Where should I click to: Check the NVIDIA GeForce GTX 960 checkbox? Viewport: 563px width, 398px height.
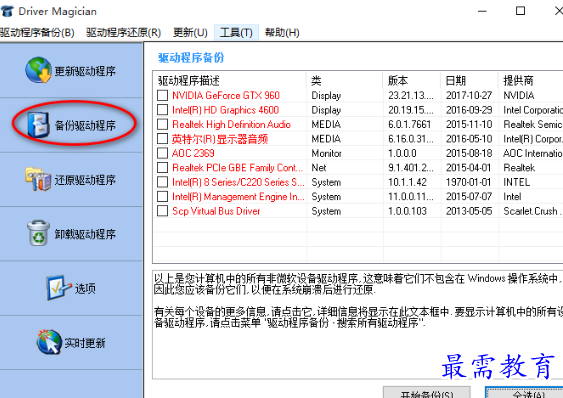[163, 95]
